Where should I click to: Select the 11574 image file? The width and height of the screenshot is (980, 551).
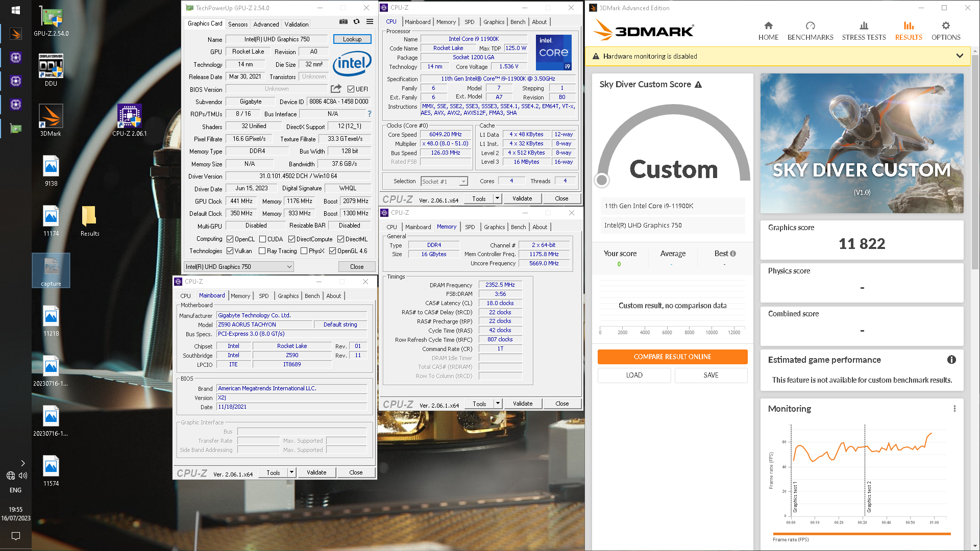(51, 470)
